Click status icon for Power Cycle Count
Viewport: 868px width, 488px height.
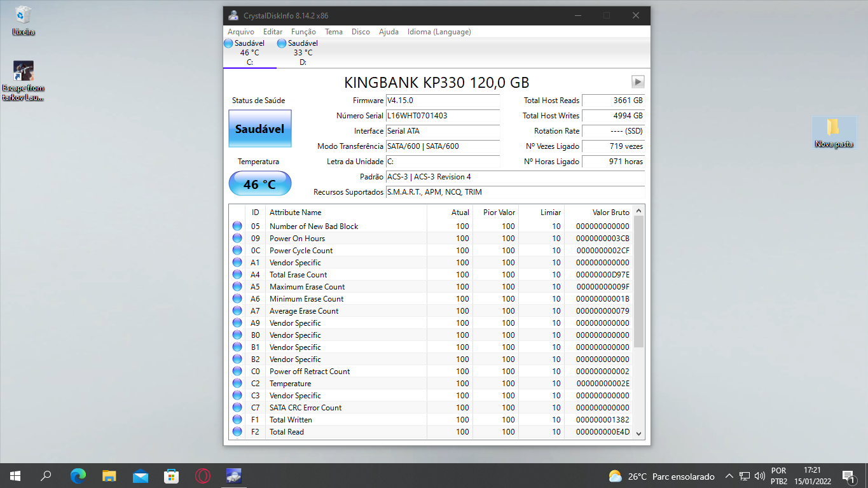(x=237, y=250)
